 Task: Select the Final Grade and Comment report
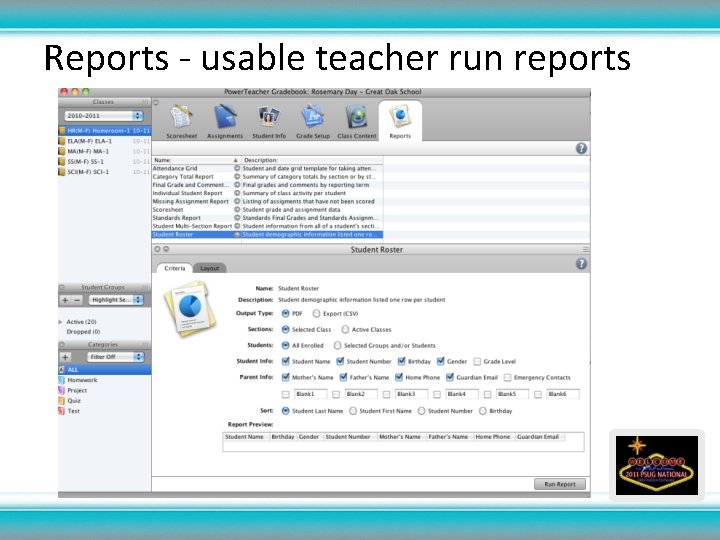coord(267,185)
